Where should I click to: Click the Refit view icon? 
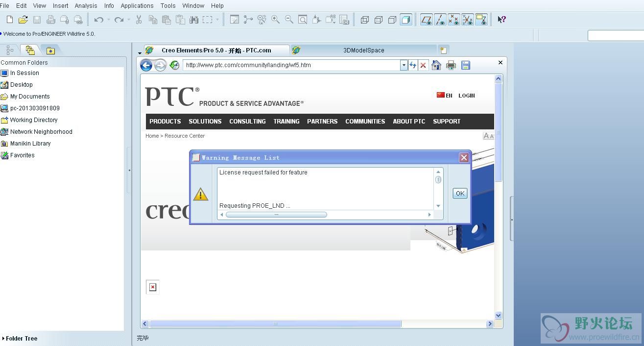(303, 20)
